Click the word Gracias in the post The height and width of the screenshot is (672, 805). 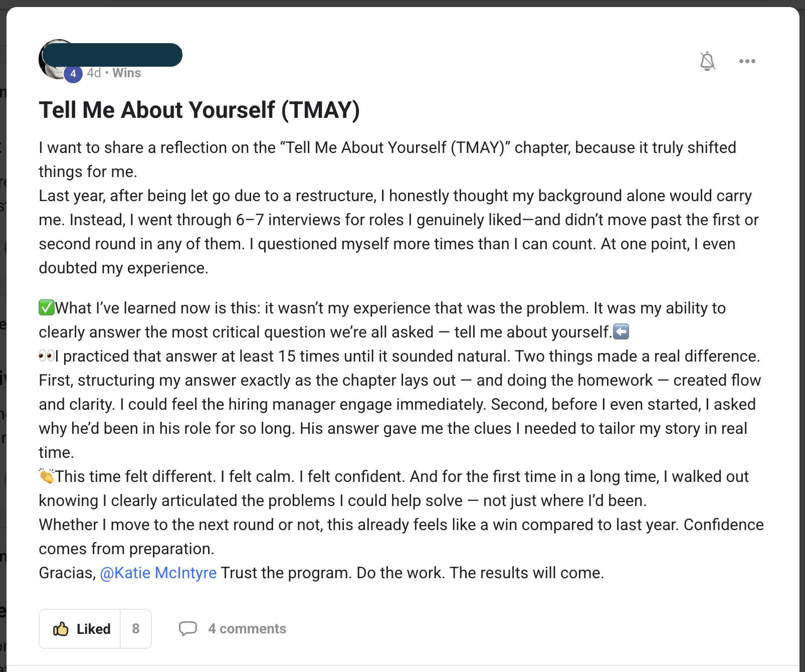tap(67, 573)
